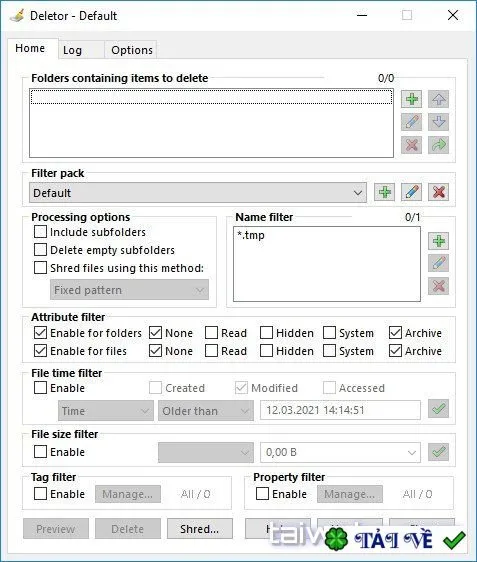Add new filter pack with plus icon
The height and width of the screenshot is (562, 477).
[x=385, y=192]
